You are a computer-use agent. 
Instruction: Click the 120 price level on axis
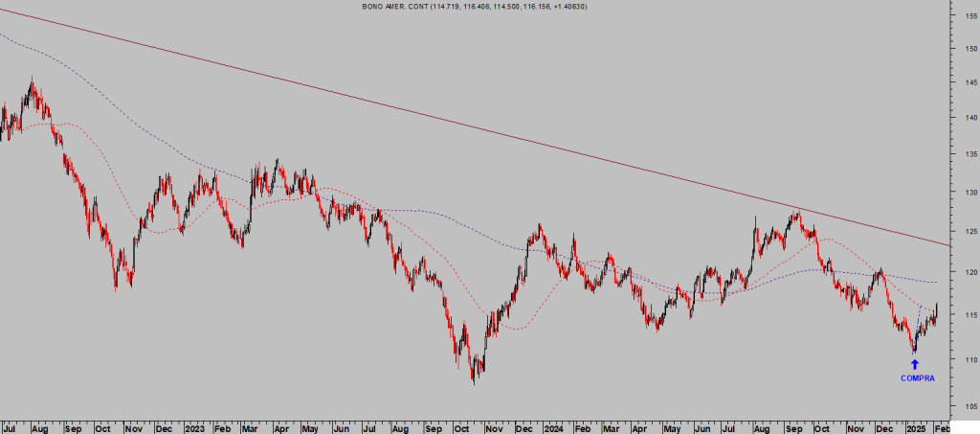click(968, 272)
